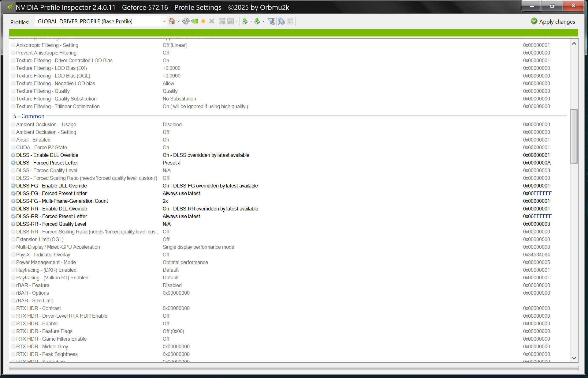The width and height of the screenshot is (588, 378).
Task: Open the import profiles dropdown arrow
Action: tap(263, 21)
